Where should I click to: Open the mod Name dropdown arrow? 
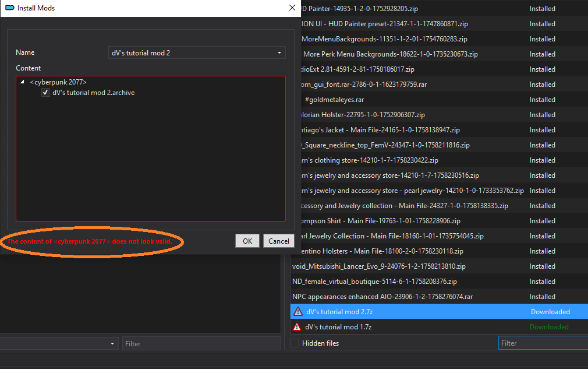[x=280, y=53]
